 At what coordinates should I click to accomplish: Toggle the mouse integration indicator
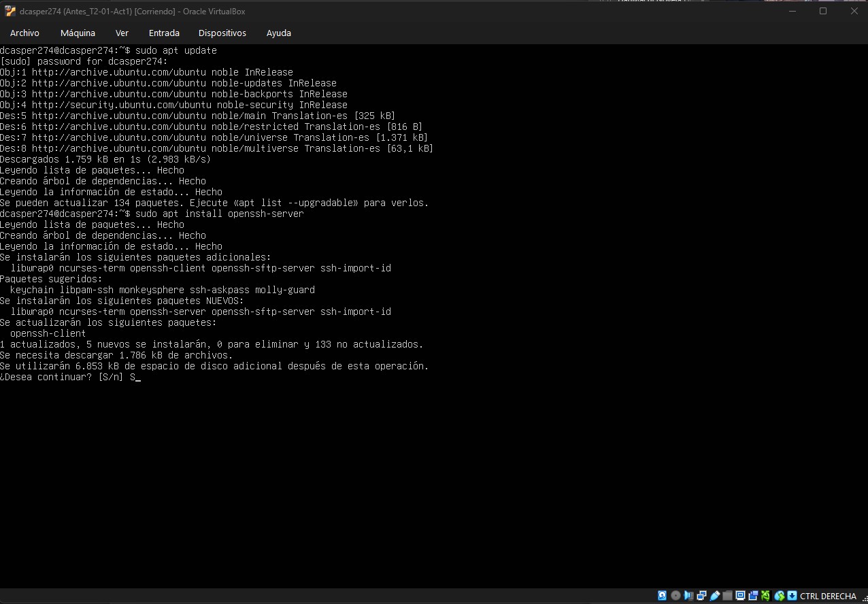point(780,596)
